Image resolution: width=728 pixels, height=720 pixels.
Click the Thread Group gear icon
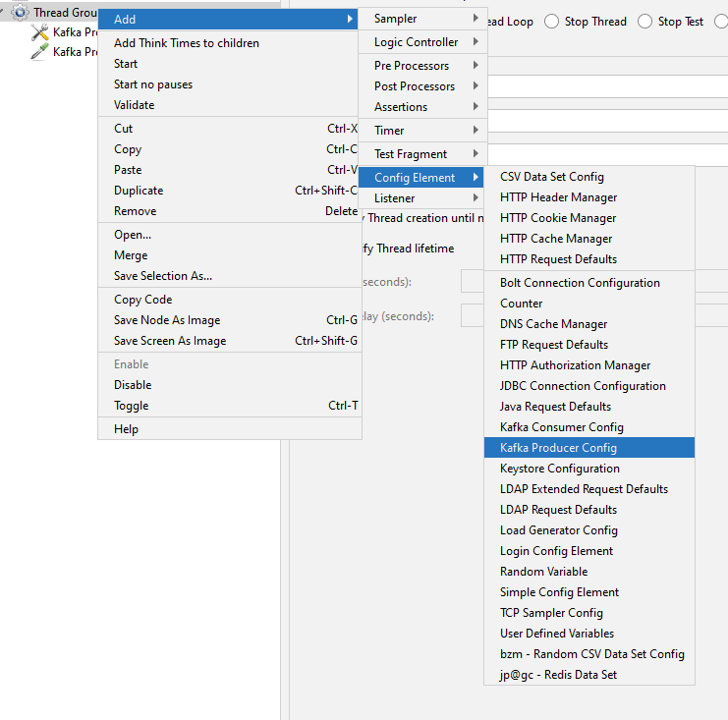coord(20,12)
